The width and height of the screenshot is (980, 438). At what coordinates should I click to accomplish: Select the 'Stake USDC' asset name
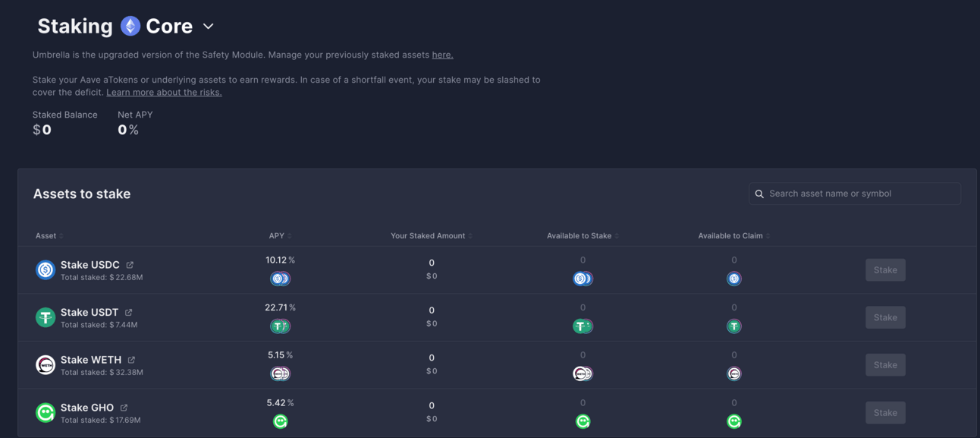90,265
